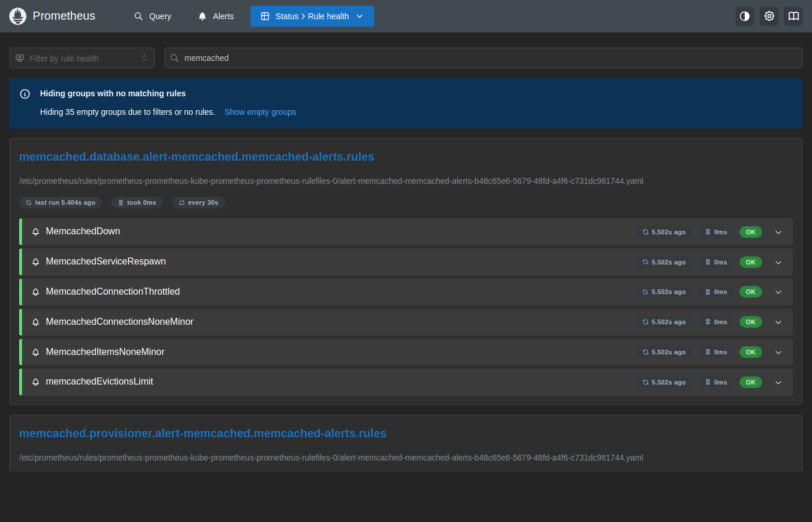The width and height of the screenshot is (812, 522).
Task: Go to the Query page
Action: point(153,16)
